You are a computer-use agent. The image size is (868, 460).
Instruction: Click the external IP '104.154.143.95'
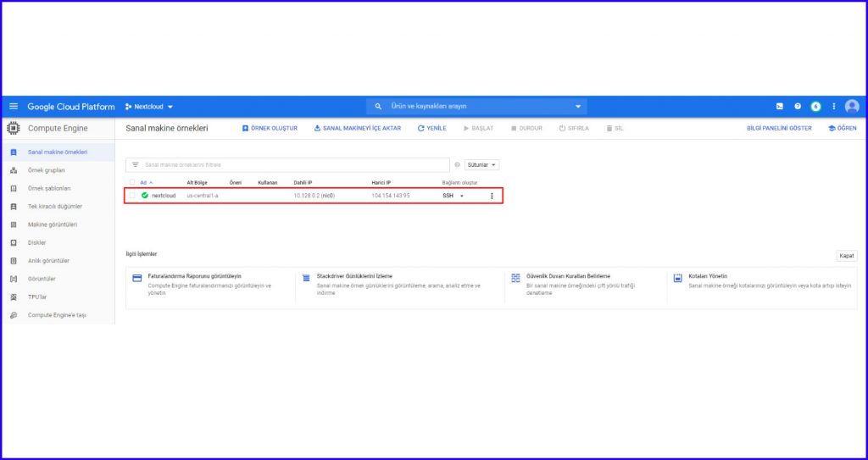pos(391,196)
